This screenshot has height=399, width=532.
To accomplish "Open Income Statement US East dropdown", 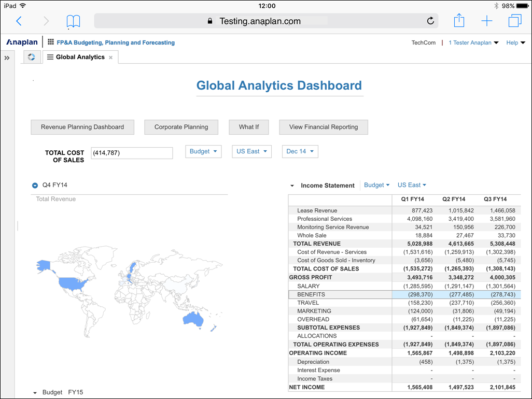I will pyautogui.click(x=412, y=185).
